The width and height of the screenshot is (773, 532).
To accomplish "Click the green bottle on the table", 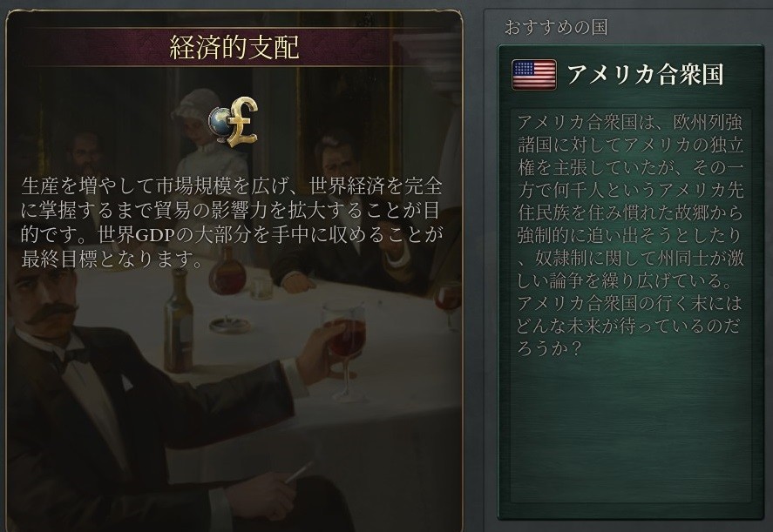I will [x=178, y=321].
